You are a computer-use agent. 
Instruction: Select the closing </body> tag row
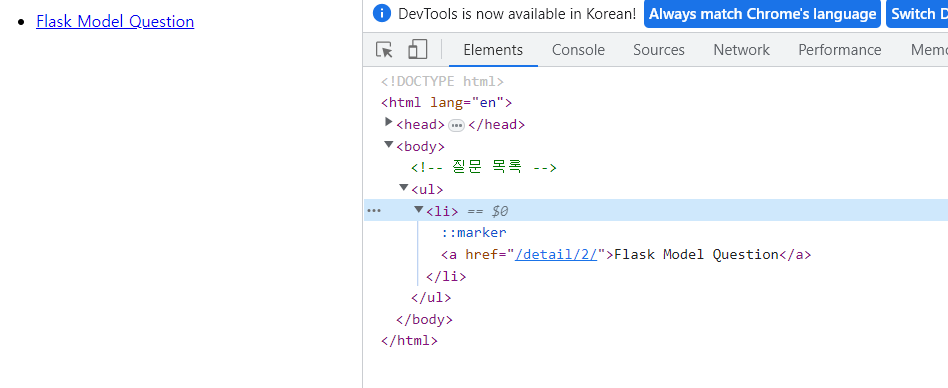pos(424,320)
